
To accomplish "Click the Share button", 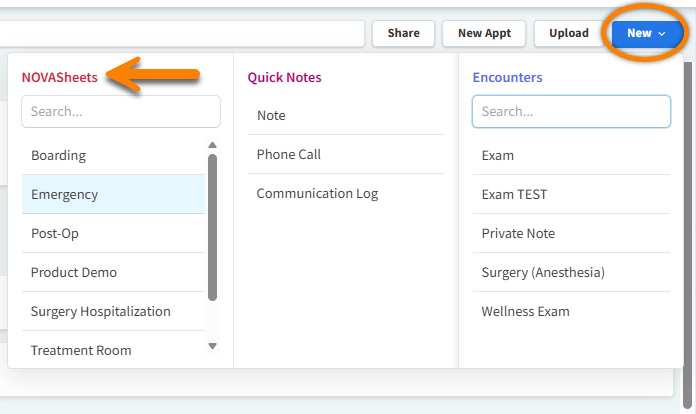I will (403, 33).
